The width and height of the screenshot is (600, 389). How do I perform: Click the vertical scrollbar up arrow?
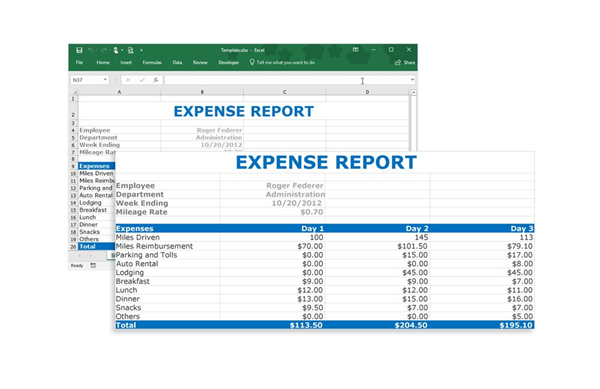[x=414, y=92]
